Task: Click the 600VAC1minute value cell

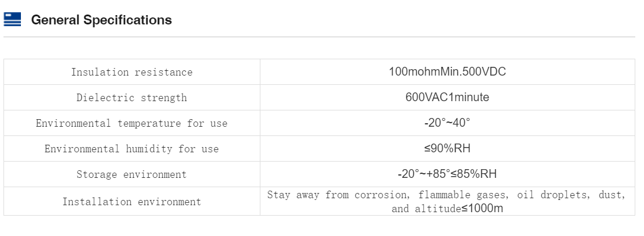Action: click(447, 98)
